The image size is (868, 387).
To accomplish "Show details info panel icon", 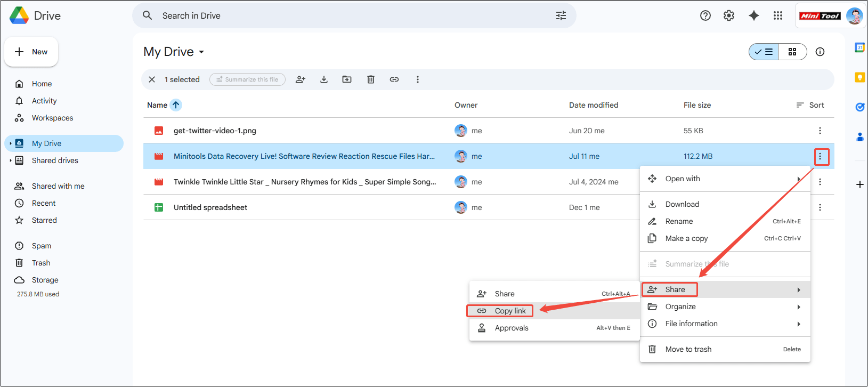I will 820,52.
